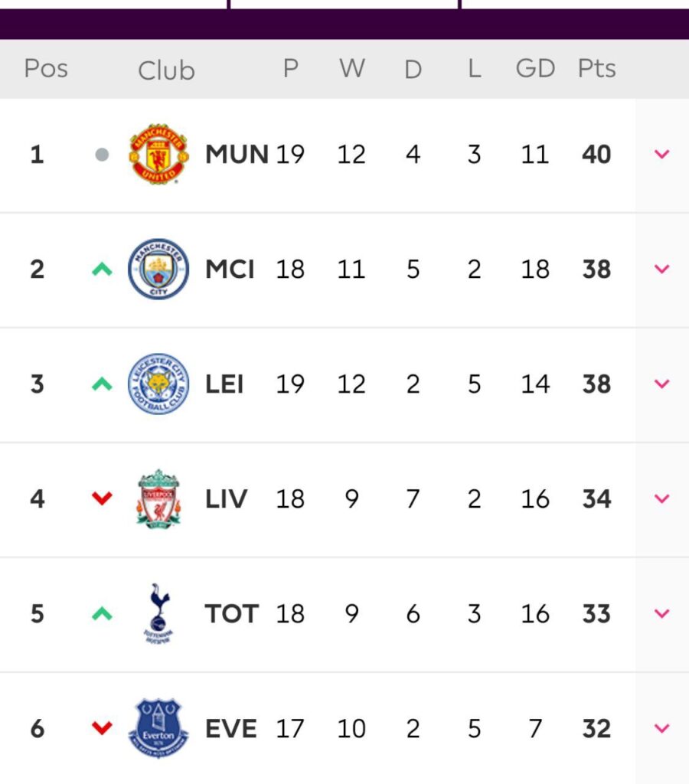Click the Manchester City club crest
This screenshot has width=689, height=784.
158,269
